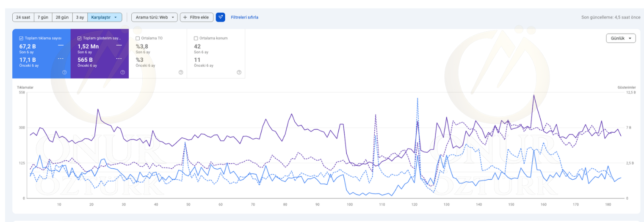The image size is (644, 222).
Task: Open help icon on Toplam gösterim card
Action: click(x=122, y=72)
